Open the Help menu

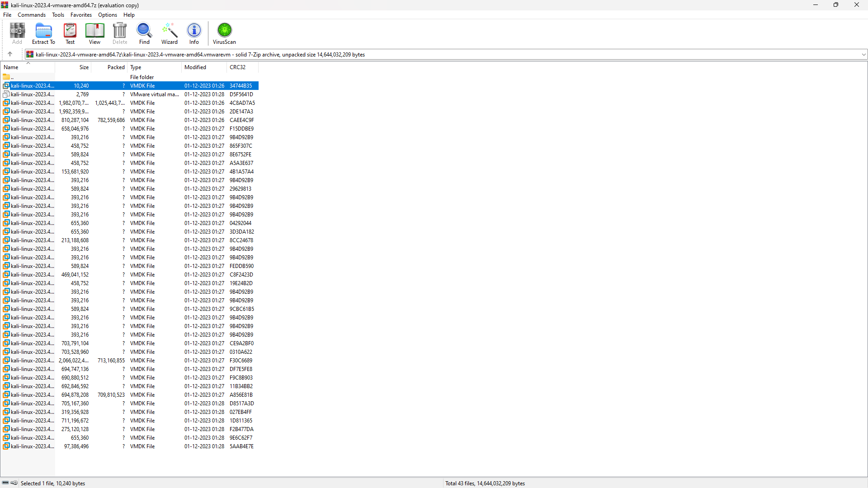pos(129,15)
